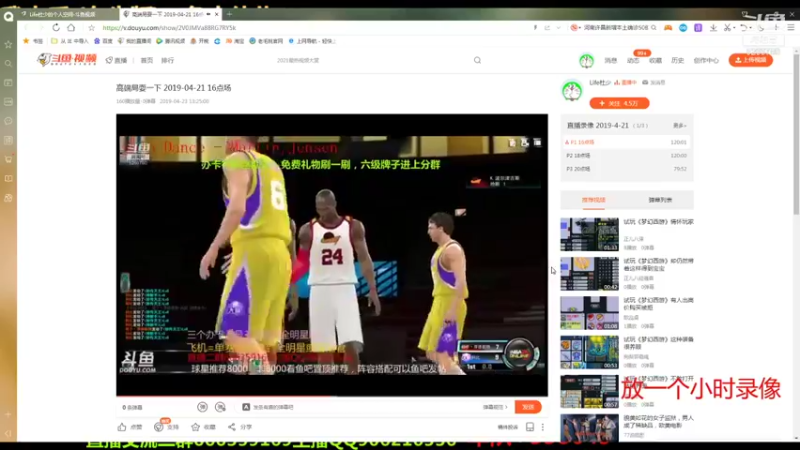
Task: Click the game controller extension icon
Action: pos(668,28)
